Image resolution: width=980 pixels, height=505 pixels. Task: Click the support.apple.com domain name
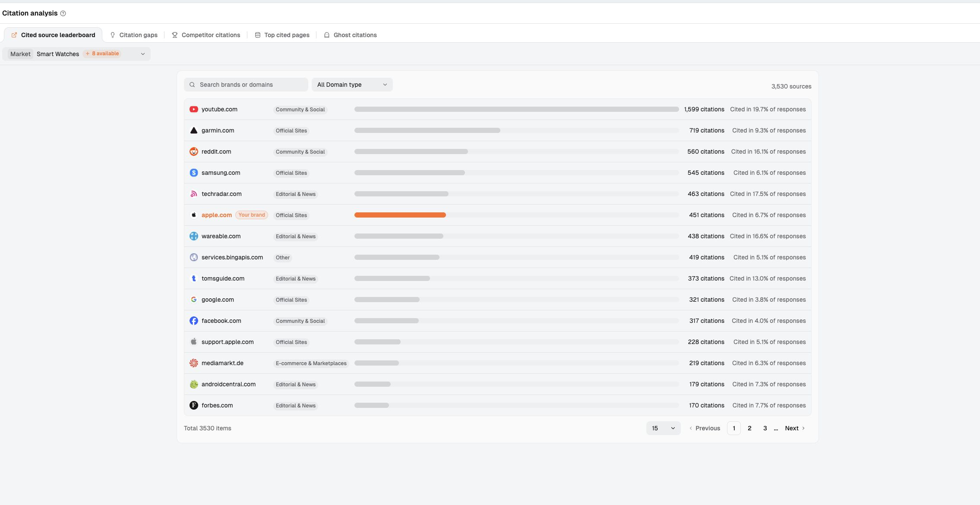coord(228,342)
